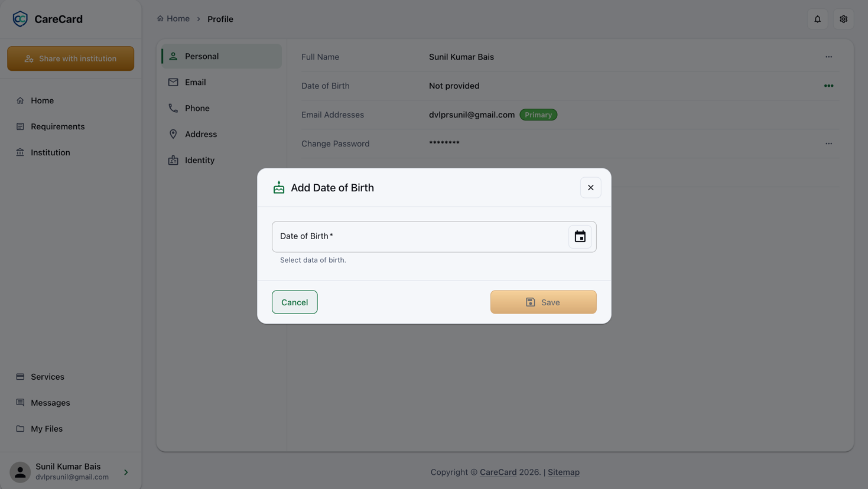Select the Email profile tab
The image size is (868, 489).
[222, 82]
